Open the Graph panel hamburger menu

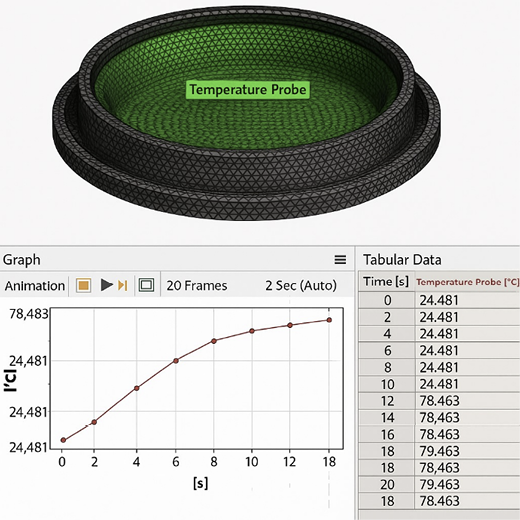[x=340, y=260]
